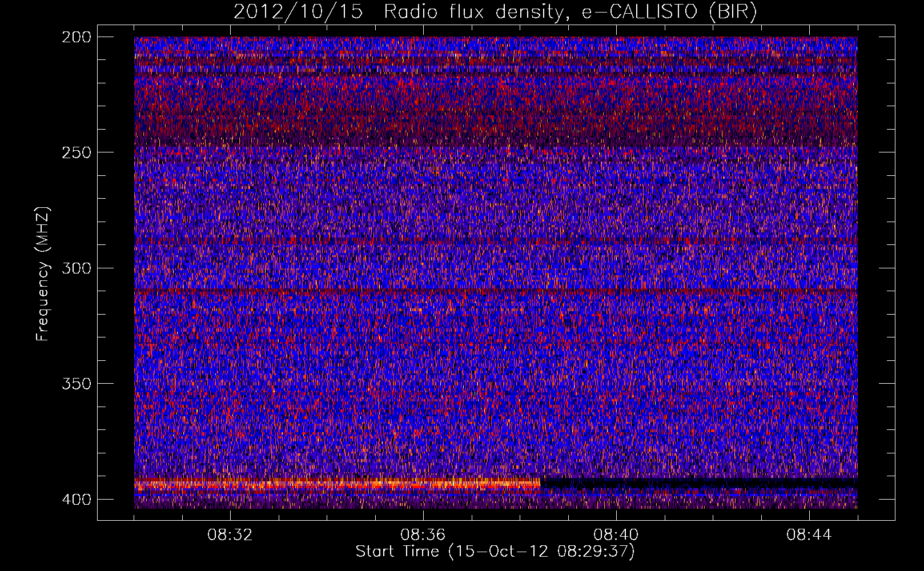This screenshot has width=924, height=571.
Task: Click the 250 frequency tick label
Action: point(76,152)
